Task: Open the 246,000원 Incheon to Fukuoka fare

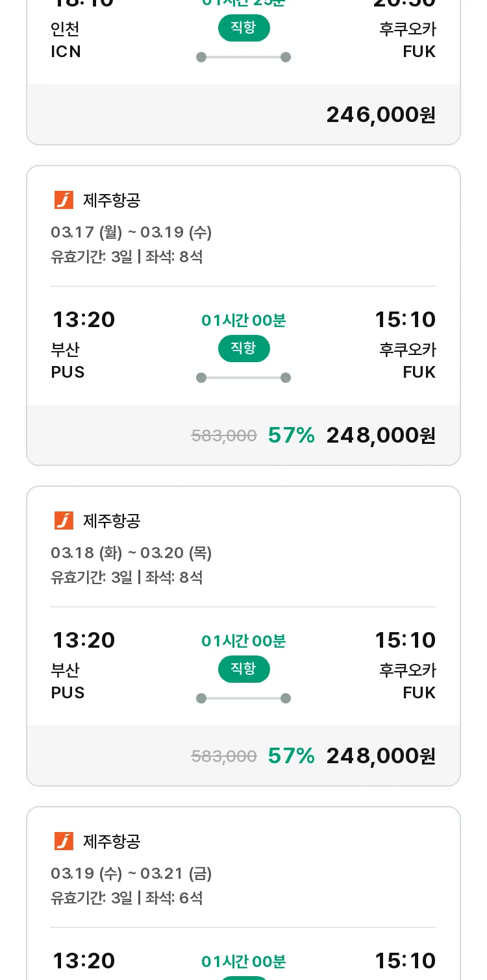Action: click(381, 115)
